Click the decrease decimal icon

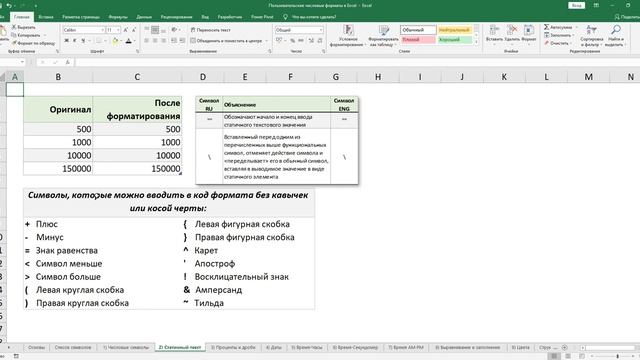(320, 40)
